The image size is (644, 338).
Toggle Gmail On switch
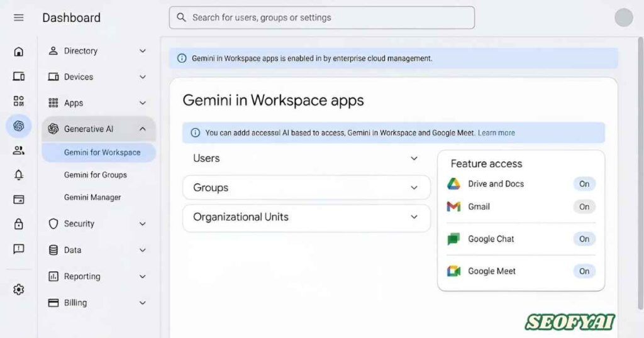tap(584, 207)
